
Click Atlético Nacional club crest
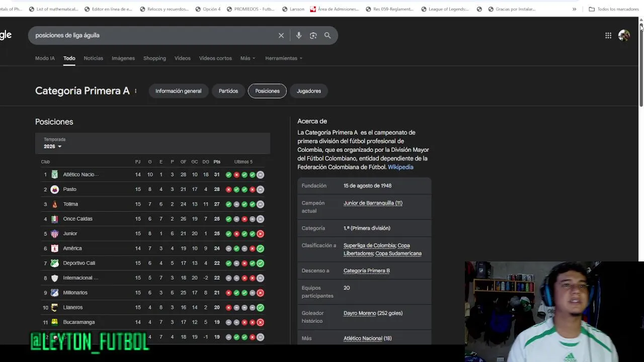point(54,174)
